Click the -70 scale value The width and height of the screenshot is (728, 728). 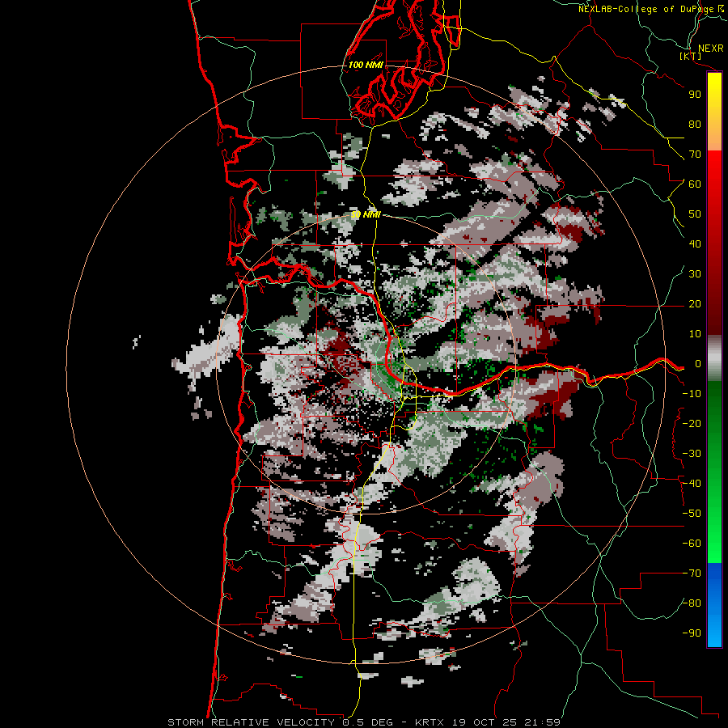click(692, 574)
